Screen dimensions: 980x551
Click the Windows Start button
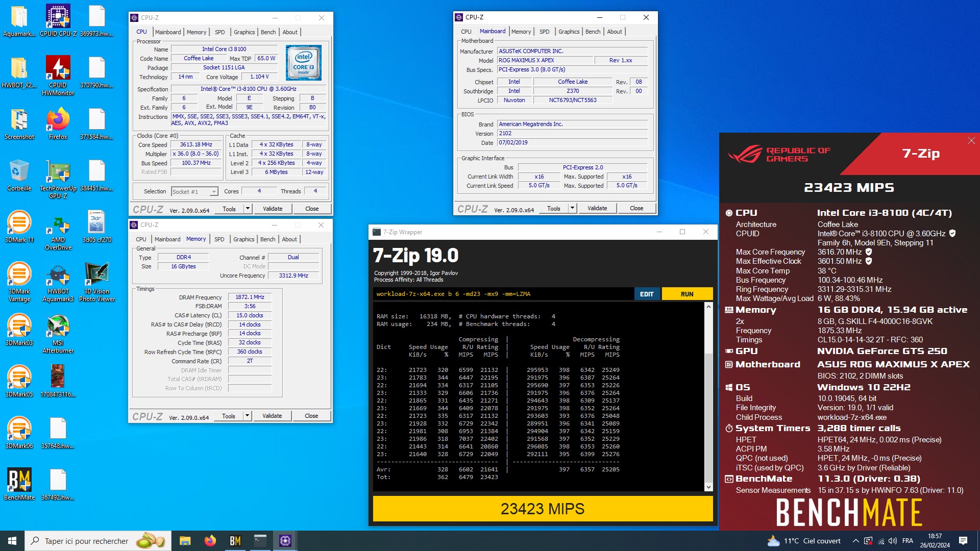click(x=12, y=541)
